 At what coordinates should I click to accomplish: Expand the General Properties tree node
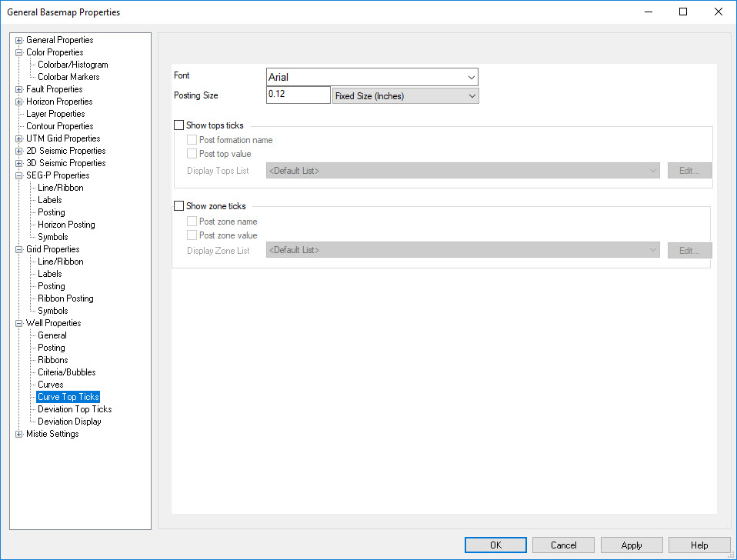[19, 40]
